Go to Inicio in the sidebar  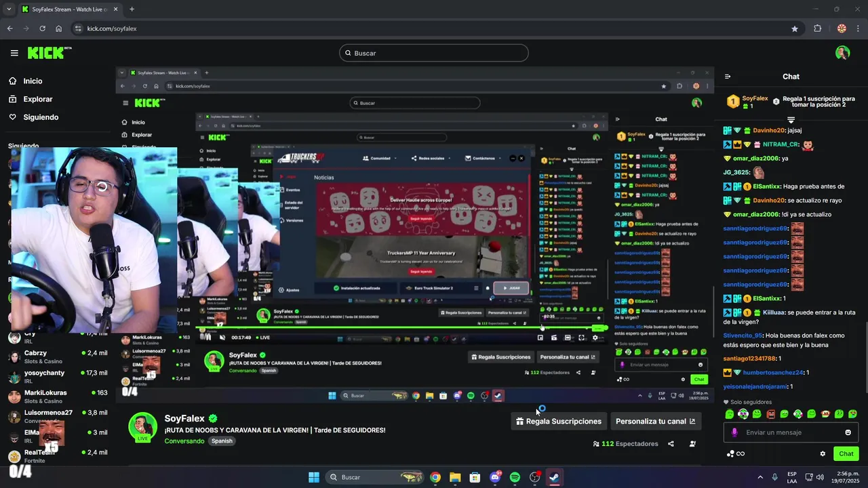click(x=33, y=81)
